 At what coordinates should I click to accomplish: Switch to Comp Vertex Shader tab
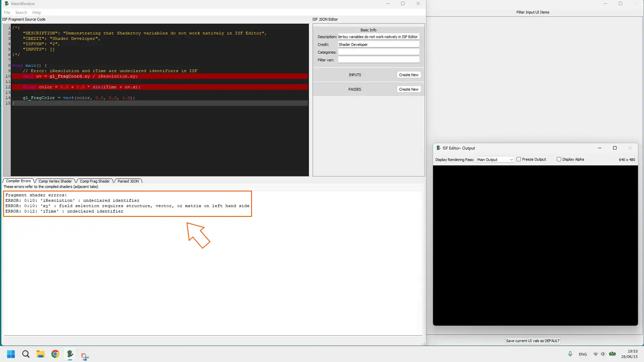(55, 181)
